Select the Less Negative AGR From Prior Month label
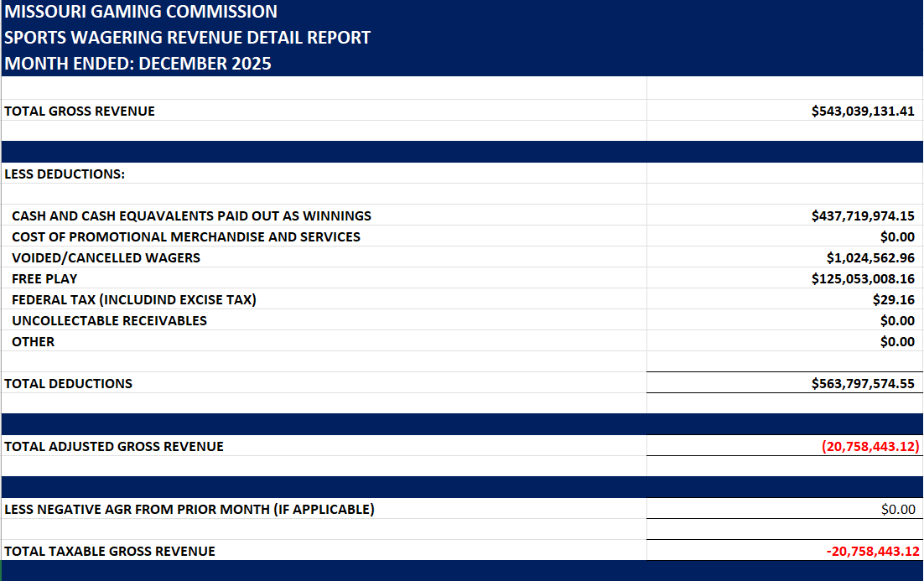Image resolution: width=924 pixels, height=581 pixels. click(x=189, y=509)
